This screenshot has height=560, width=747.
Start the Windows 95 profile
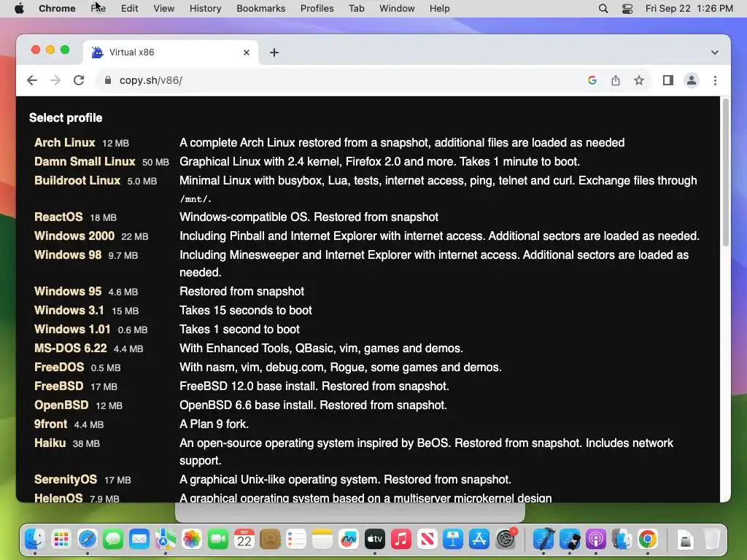pos(68,292)
